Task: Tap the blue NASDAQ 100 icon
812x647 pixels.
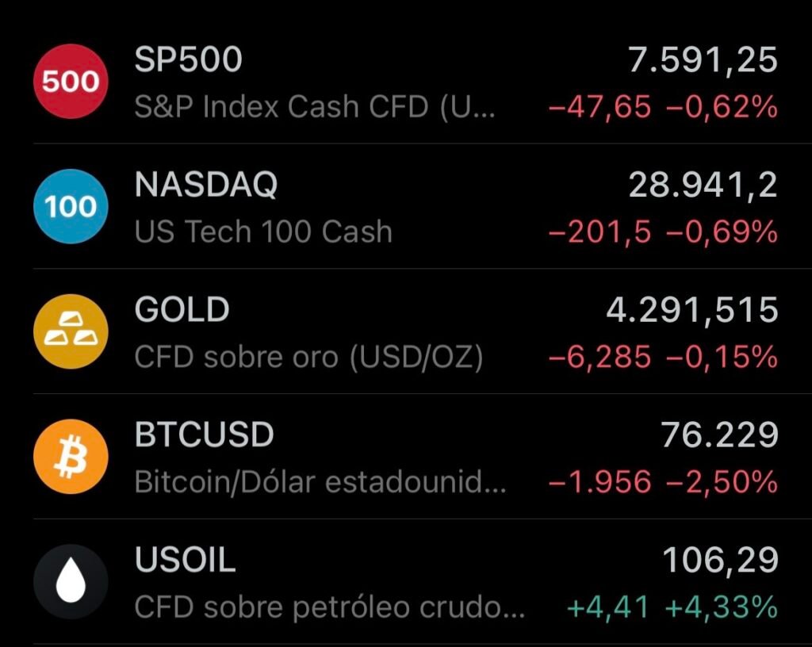Action: point(71,206)
